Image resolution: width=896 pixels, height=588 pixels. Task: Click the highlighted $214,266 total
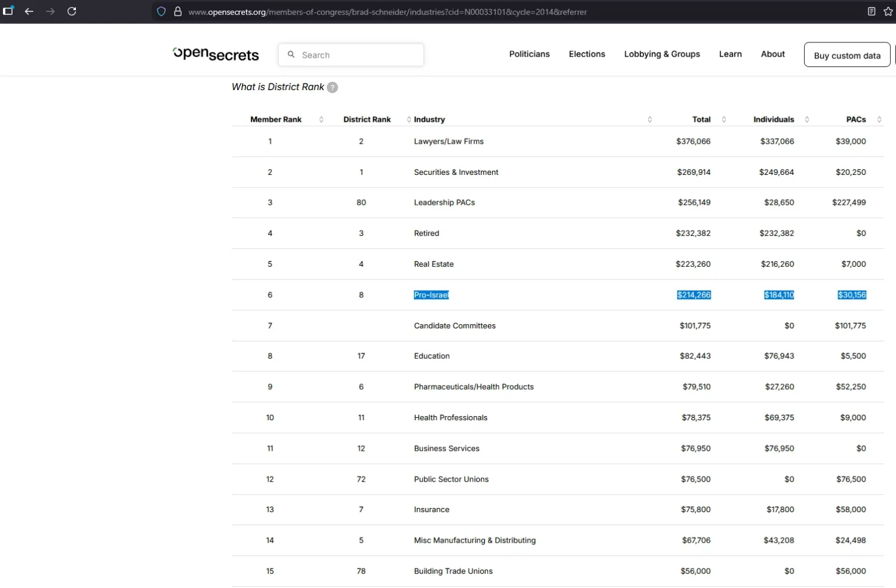(694, 295)
